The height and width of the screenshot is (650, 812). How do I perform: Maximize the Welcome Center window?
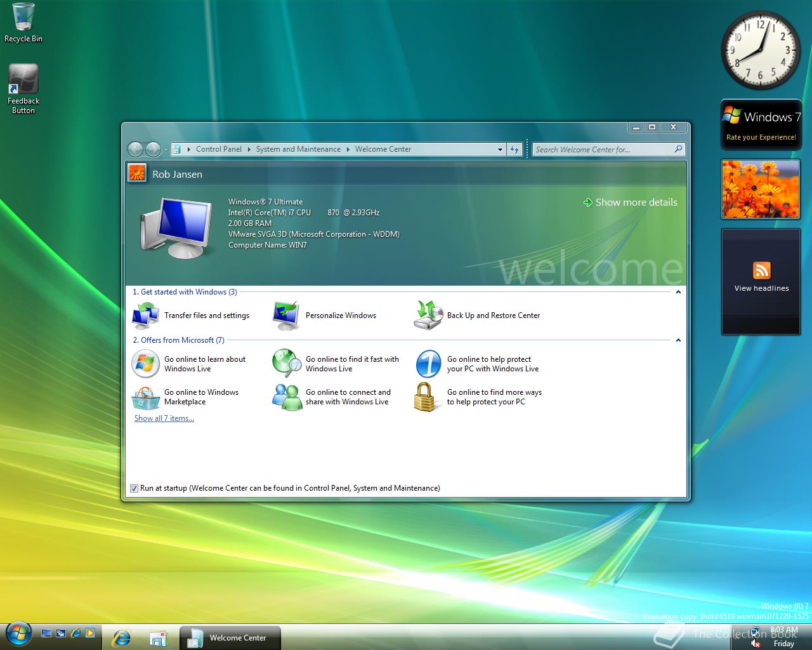[652, 127]
